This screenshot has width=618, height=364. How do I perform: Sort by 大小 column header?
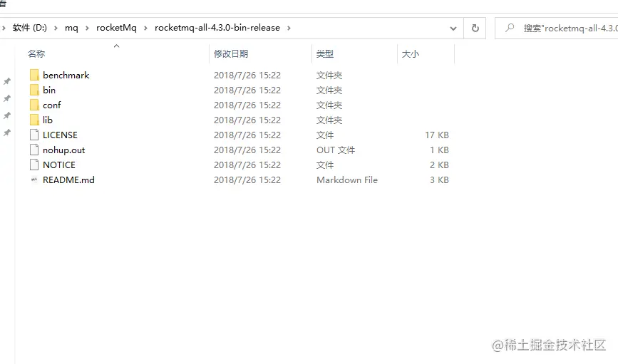pos(411,53)
